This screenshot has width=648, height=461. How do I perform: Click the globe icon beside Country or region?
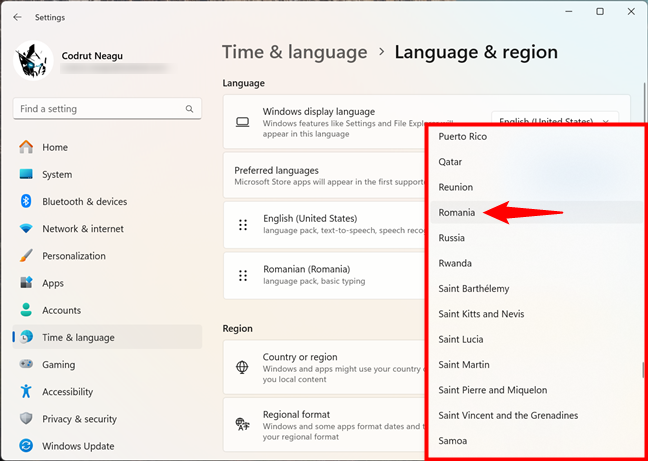click(242, 367)
